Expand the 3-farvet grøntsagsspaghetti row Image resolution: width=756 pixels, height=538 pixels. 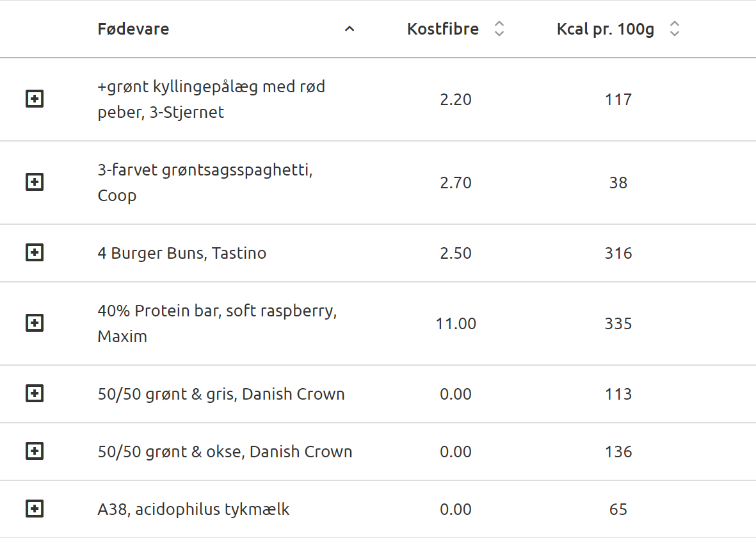35,183
